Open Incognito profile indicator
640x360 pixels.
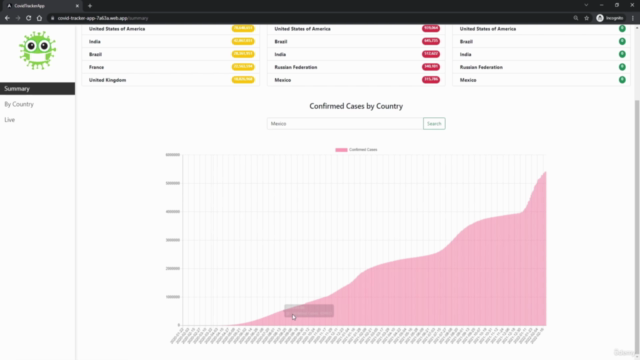610,18
